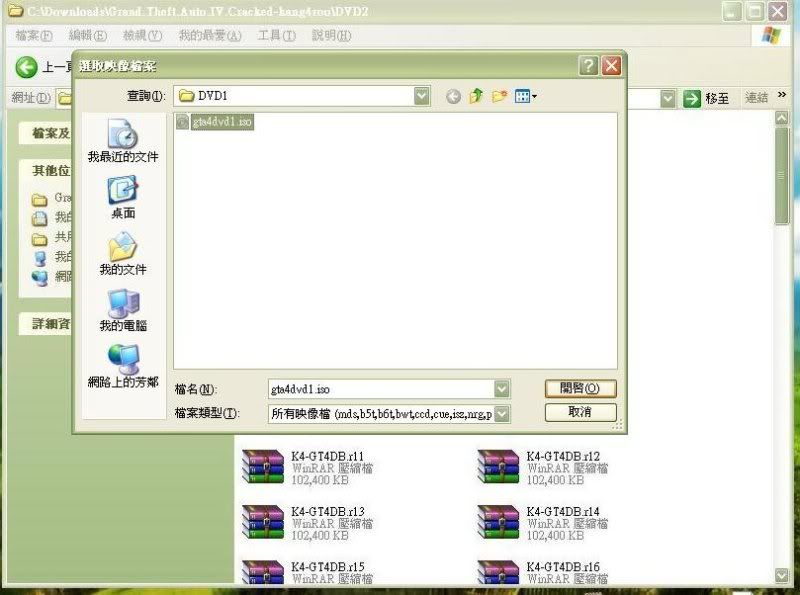Expand the DVD1 look-in folder dropdown
The width and height of the screenshot is (800, 595).
422,96
